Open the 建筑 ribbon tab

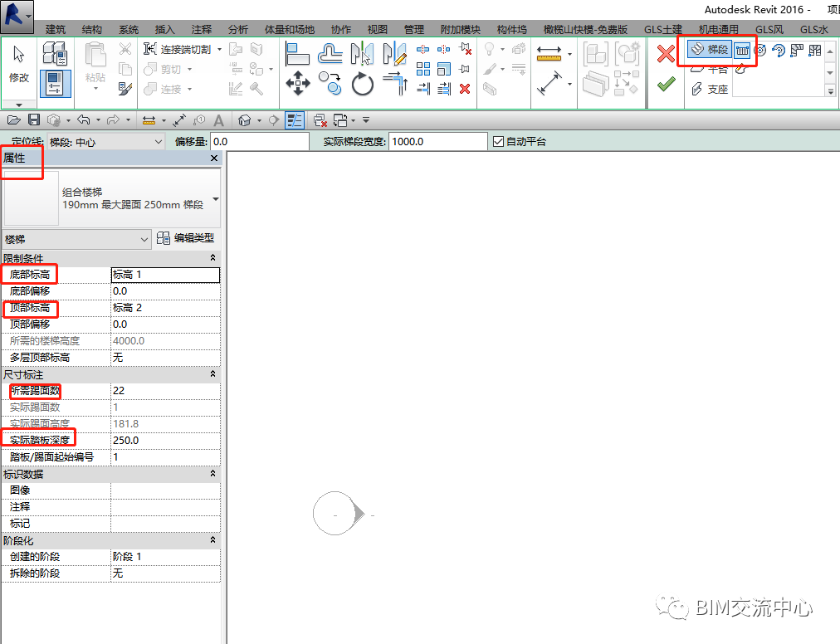pyautogui.click(x=56, y=30)
